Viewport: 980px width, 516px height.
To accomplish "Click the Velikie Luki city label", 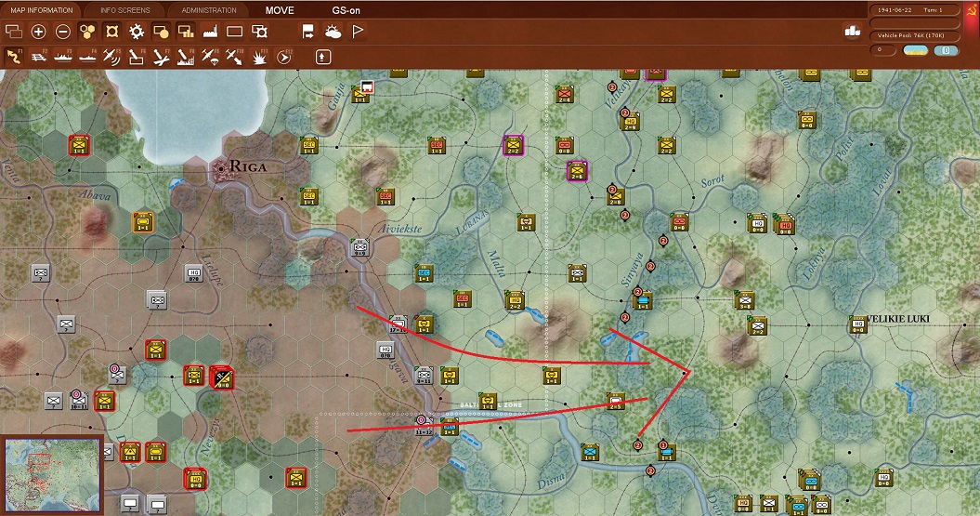I will point(898,319).
